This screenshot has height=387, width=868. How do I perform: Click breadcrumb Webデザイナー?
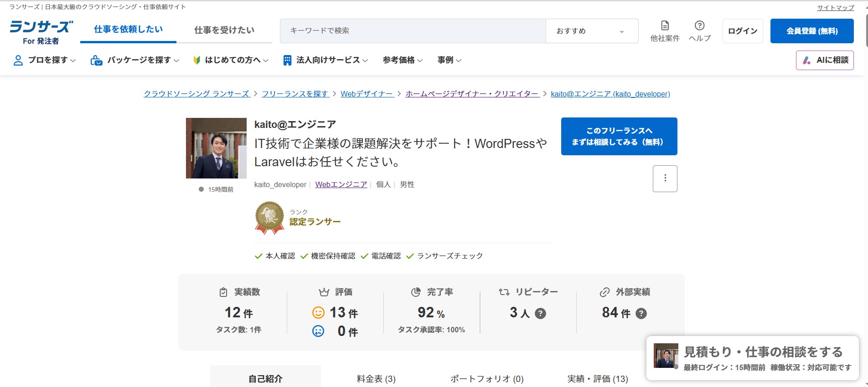tap(367, 94)
